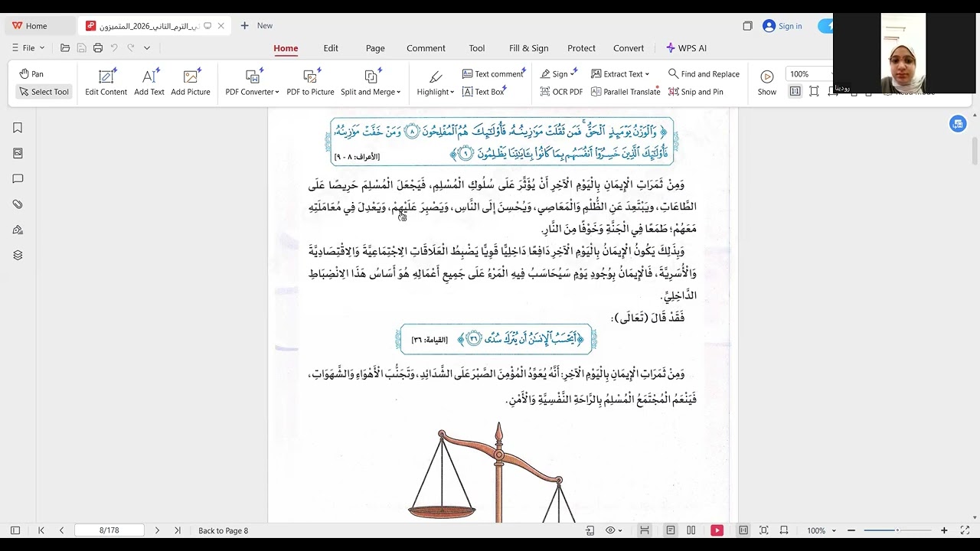Image resolution: width=980 pixels, height=551 pixels.
Task: Click the zoom in plus button
Action: click(944, 530)
